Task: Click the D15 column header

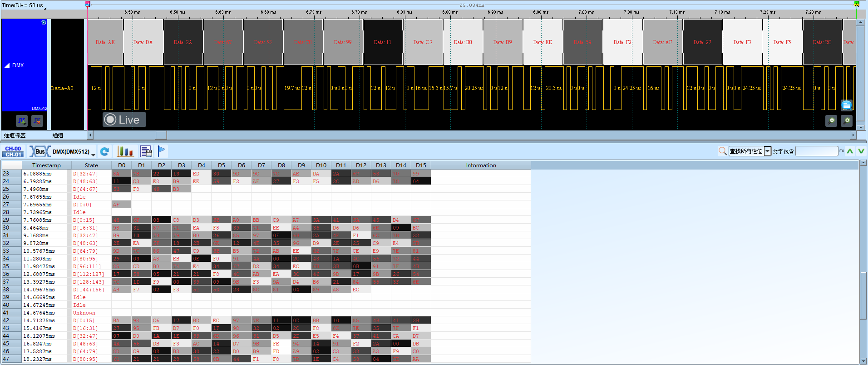Action: [x=421, y=165]
